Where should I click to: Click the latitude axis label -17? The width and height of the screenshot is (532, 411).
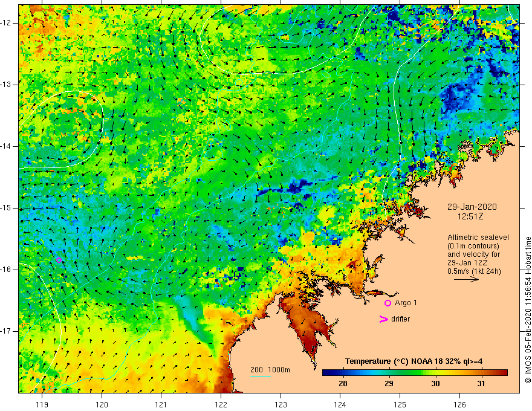7,331
